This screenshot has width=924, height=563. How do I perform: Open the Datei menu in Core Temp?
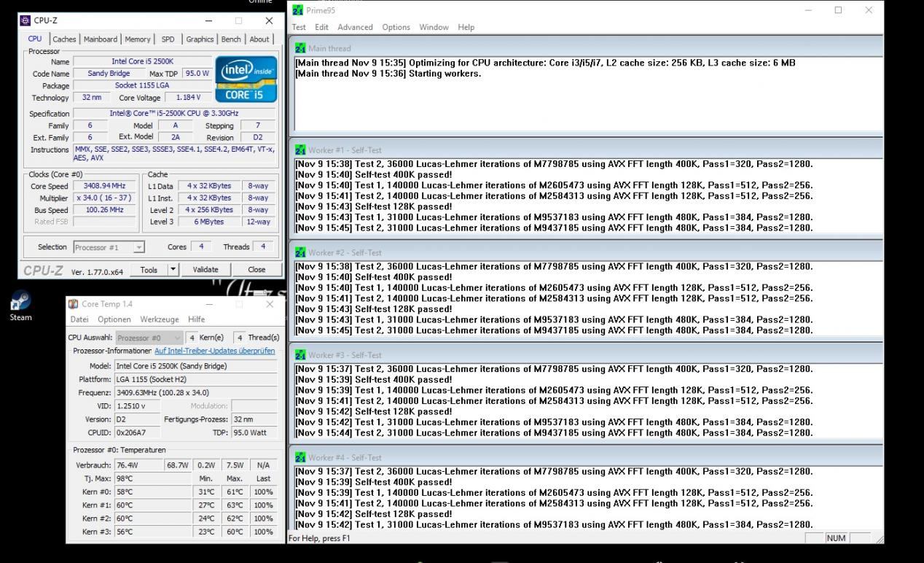(x=81, y=319)
